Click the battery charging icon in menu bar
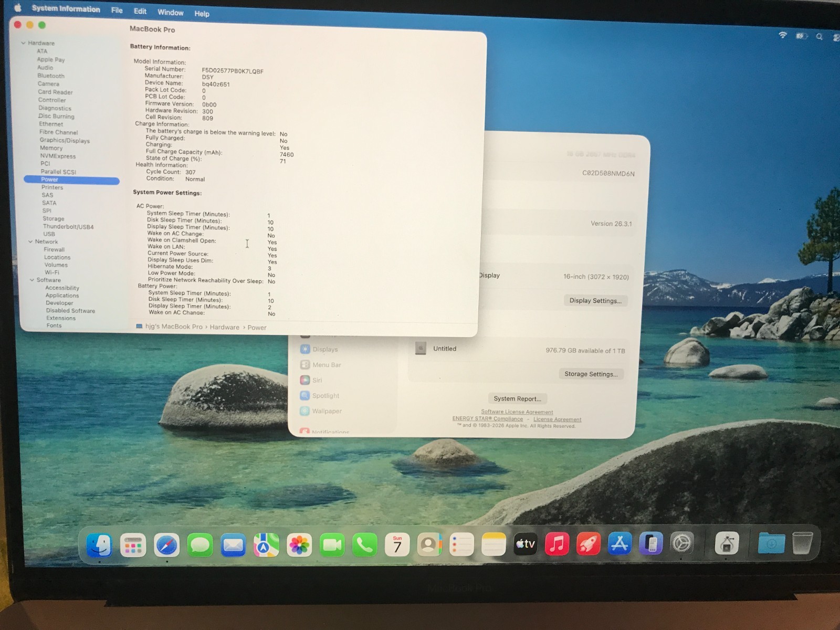This screenshot has height=630, width=840. tap(801, 36)
